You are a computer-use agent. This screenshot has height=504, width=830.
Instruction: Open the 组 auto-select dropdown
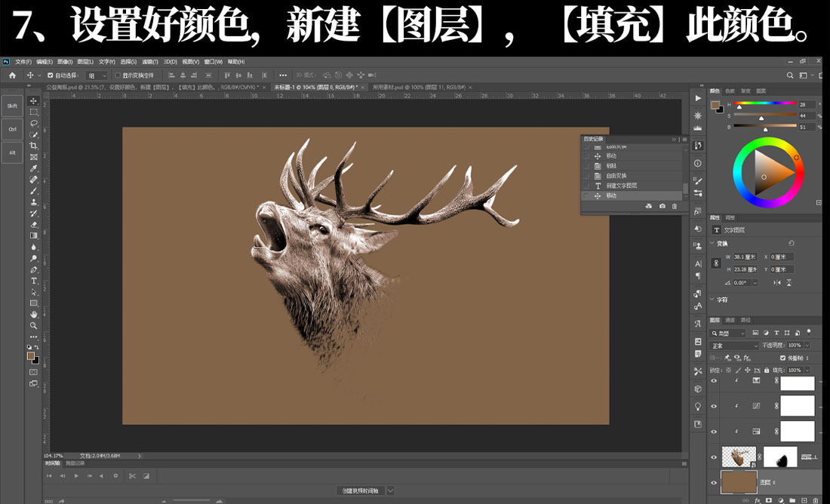point(97,75)
